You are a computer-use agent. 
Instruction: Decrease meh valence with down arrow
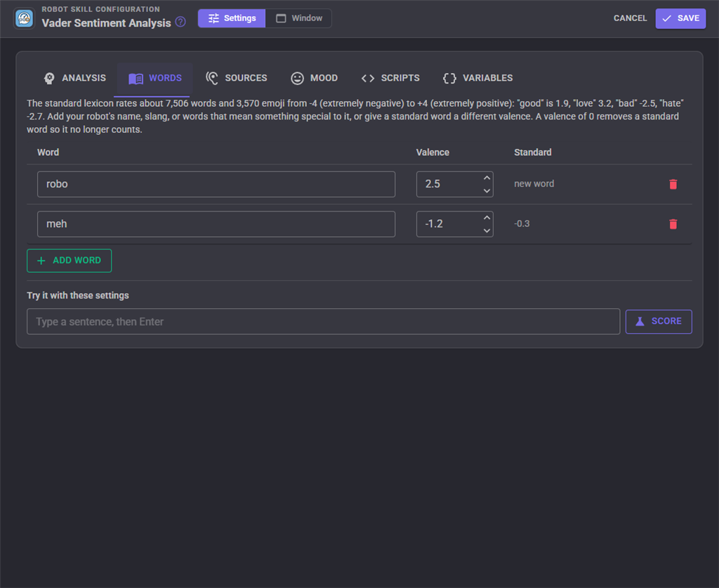point(487,230)
